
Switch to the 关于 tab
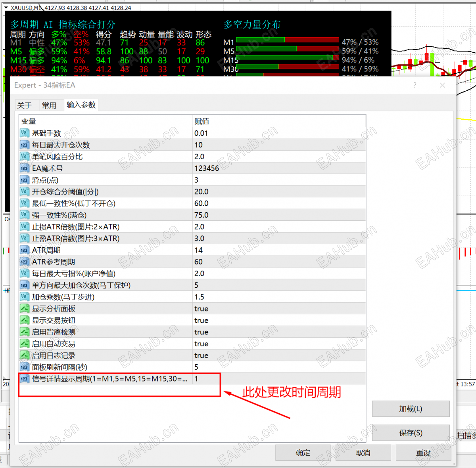(x=24, y=105)
